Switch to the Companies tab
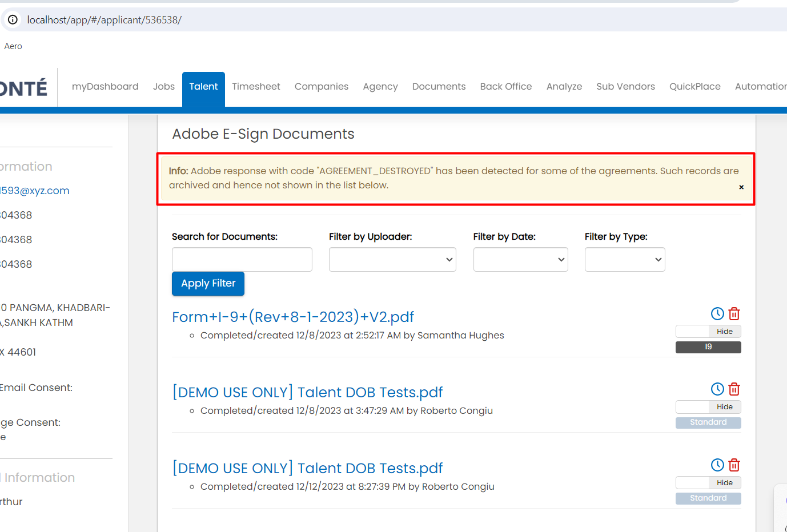Screen dimensions: 787x532 pos(322,87)
